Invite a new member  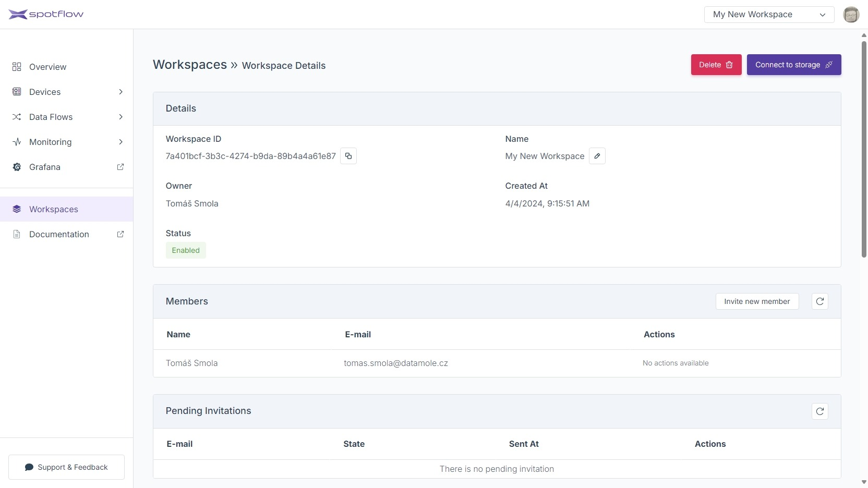tap(757, 301)
